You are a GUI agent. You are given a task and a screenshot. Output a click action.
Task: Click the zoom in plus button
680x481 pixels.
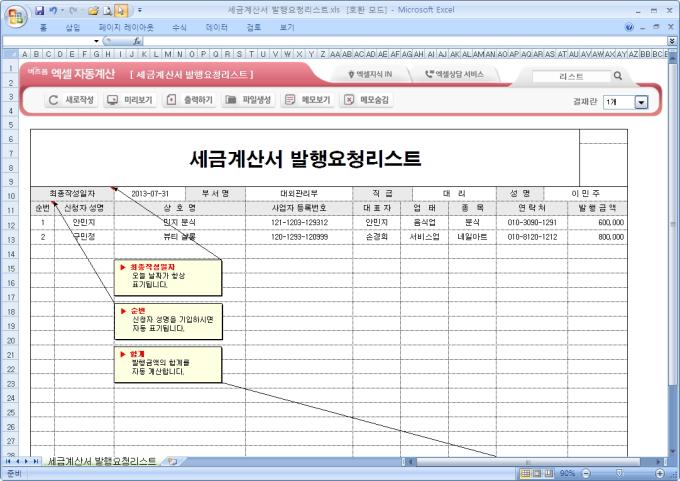(660, 473)
